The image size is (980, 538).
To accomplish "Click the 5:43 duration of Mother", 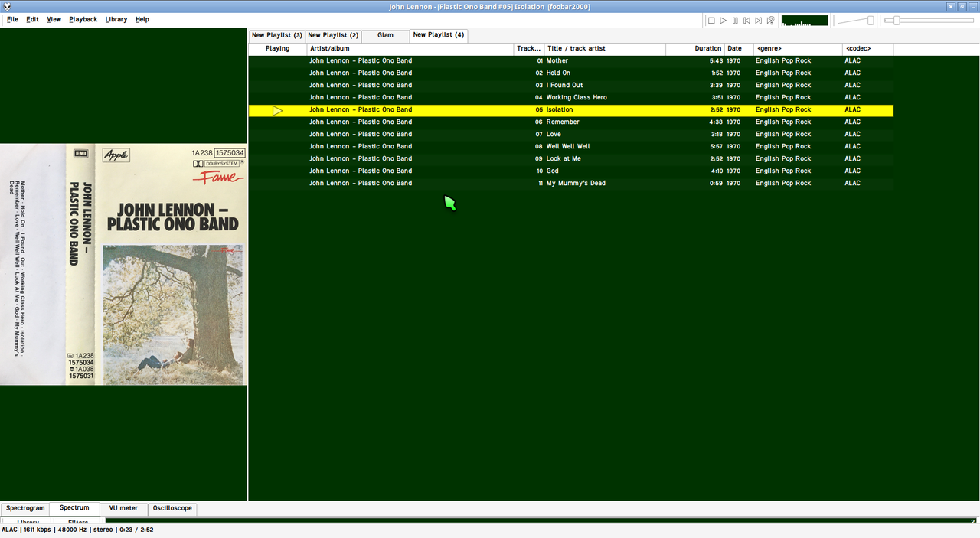I will click(716, 61).
